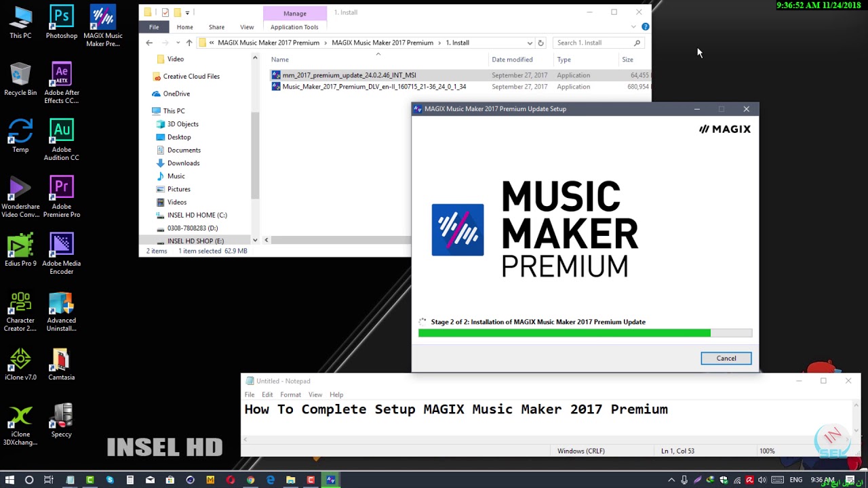Viewport: 868px width, 488px height.
Task: Open the View ribbon tab in Explorer
Action: click(247, 27)
